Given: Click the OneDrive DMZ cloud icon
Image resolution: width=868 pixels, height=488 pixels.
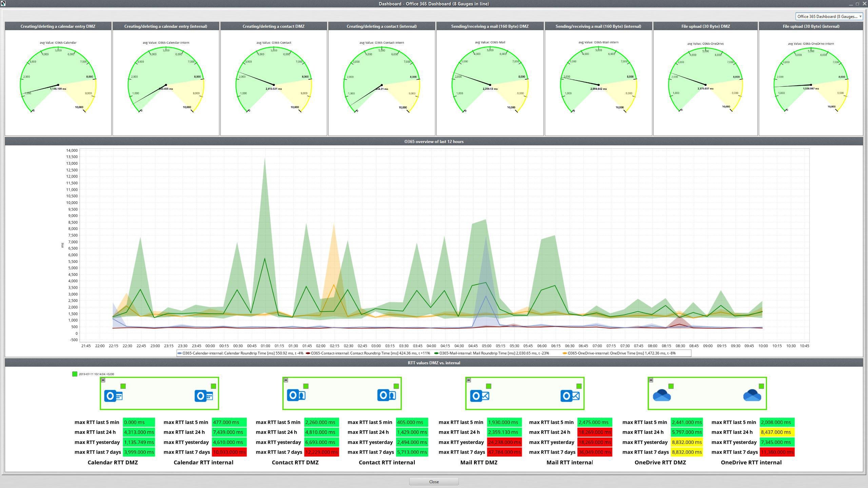Looking at the screenshot, I should [662, 395].
